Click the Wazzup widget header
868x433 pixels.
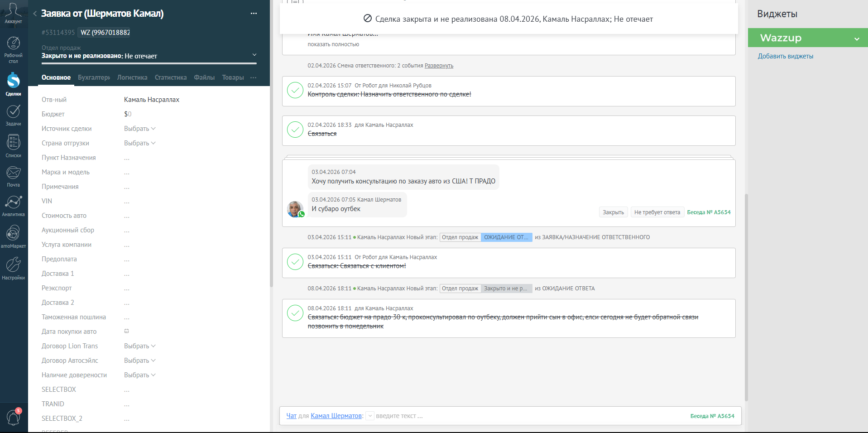click(x=808, y=38)
